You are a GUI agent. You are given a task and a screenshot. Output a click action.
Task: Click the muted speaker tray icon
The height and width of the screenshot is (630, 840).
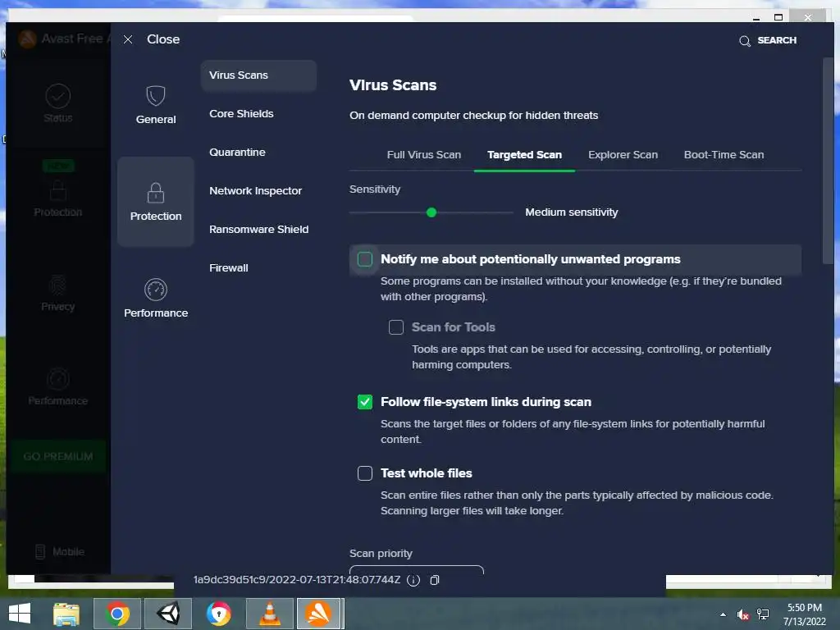click(742, 614)
